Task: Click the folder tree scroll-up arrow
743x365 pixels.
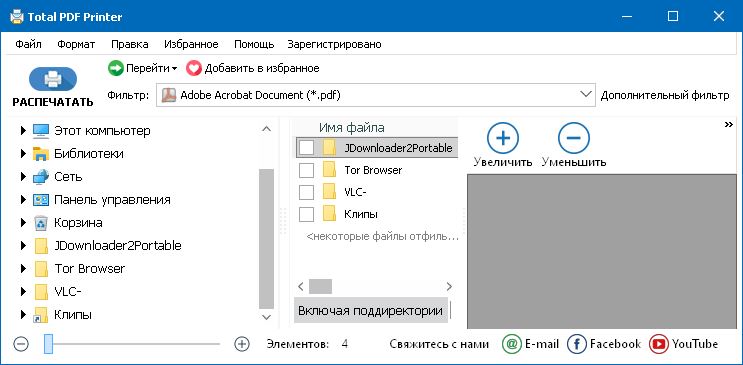Action: pos(267,129)
